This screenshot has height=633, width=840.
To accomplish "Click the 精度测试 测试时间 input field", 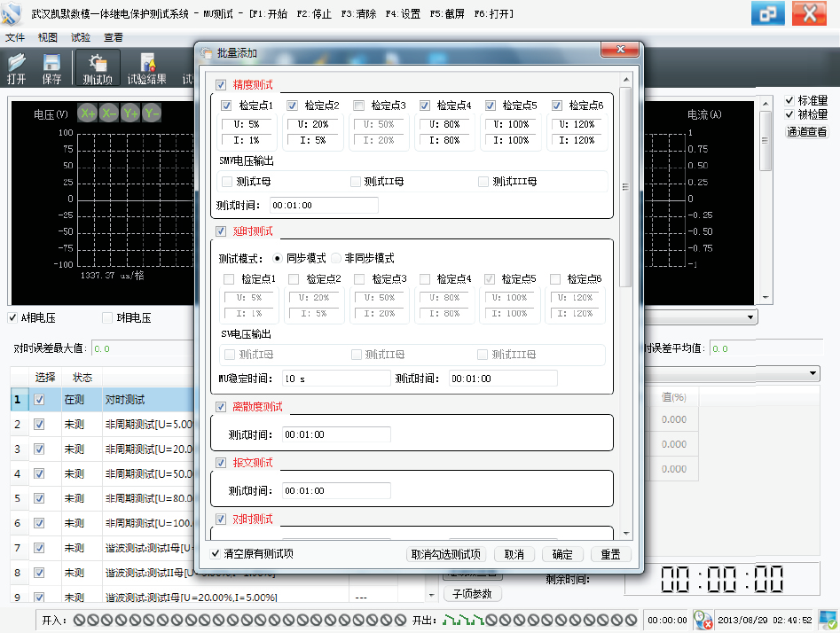I will tap(324, 205).
